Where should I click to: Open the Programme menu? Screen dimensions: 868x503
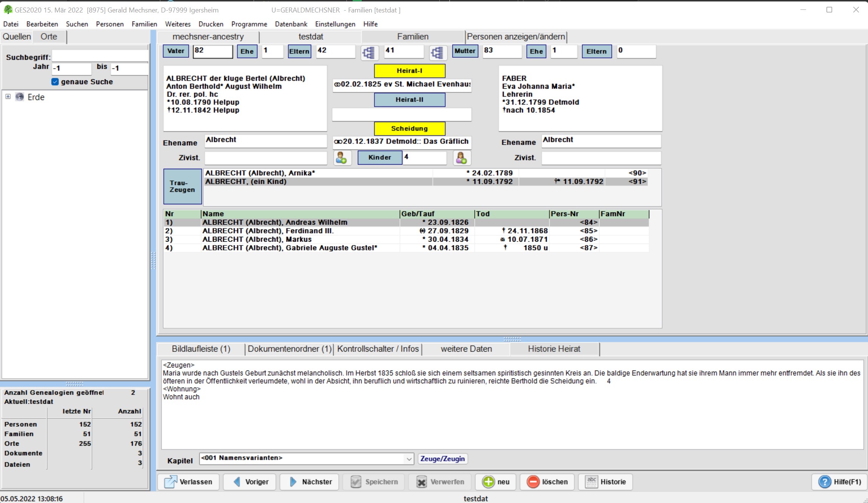click(249, 24)
